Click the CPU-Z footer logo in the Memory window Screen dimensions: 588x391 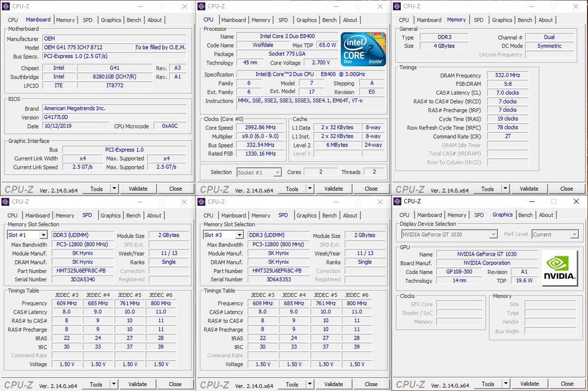point(411,188)
